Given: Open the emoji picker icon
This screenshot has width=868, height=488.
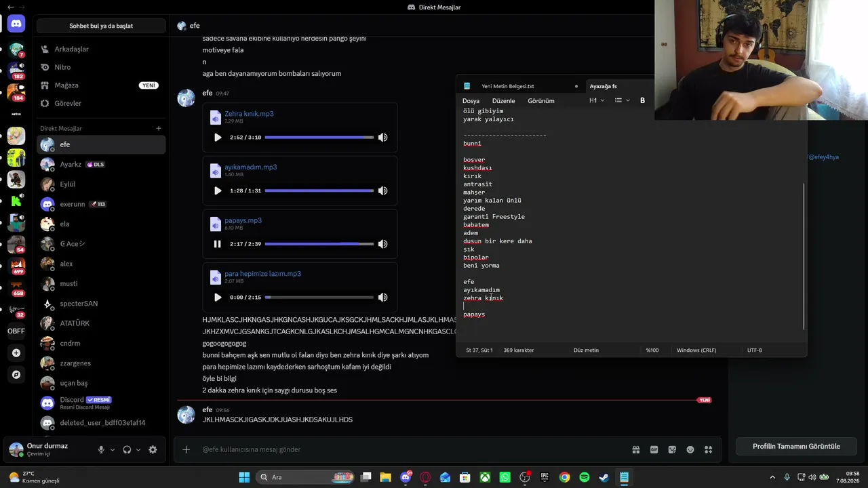Looking at the screenshot, I should pos(690,449).
